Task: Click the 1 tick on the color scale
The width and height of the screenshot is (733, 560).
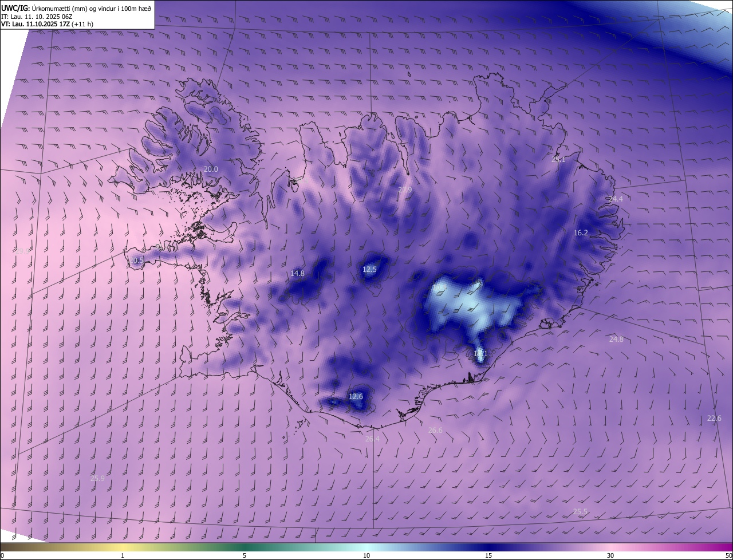Action: coord(123,555)
